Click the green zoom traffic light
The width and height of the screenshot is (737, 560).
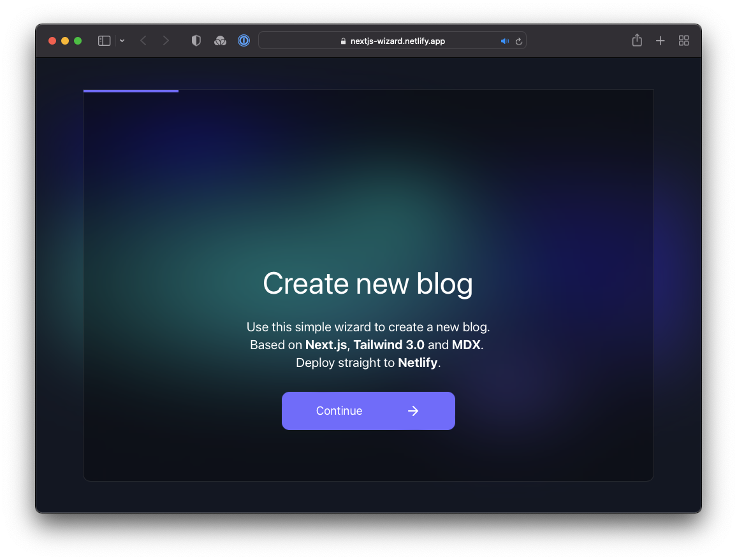pos(77,40)
